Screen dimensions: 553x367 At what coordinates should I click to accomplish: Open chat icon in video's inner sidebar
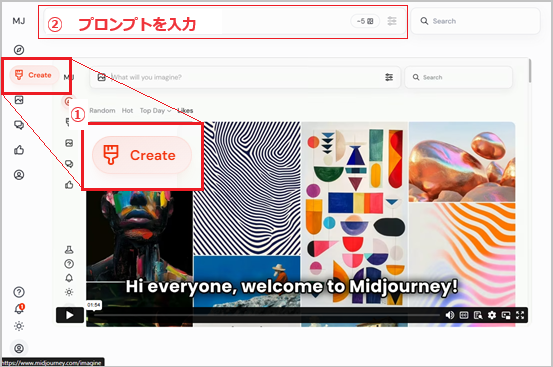[69, 164]
